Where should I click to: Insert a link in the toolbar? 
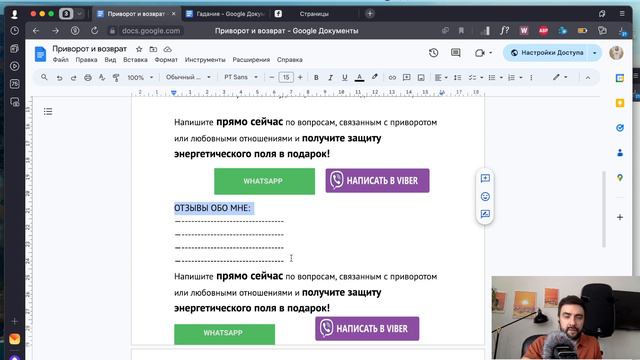coord(392,78)
